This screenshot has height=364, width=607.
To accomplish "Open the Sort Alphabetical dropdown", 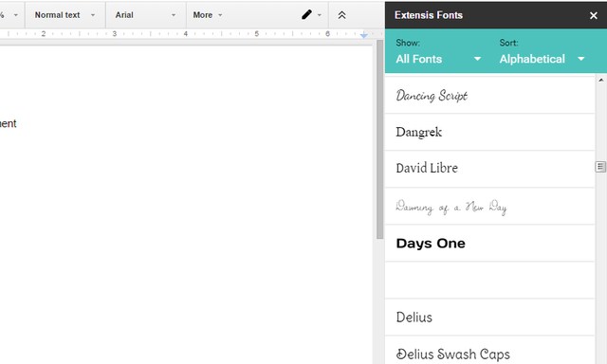I will [x=542, y=59].
